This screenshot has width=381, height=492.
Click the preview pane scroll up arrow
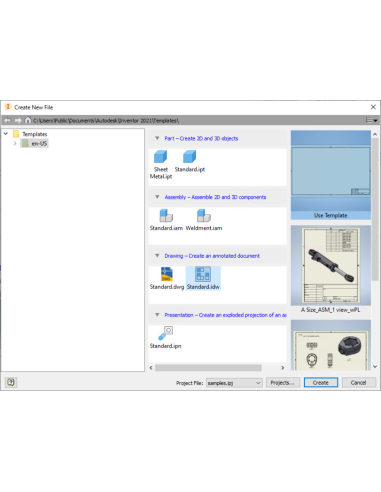[375, 134]
